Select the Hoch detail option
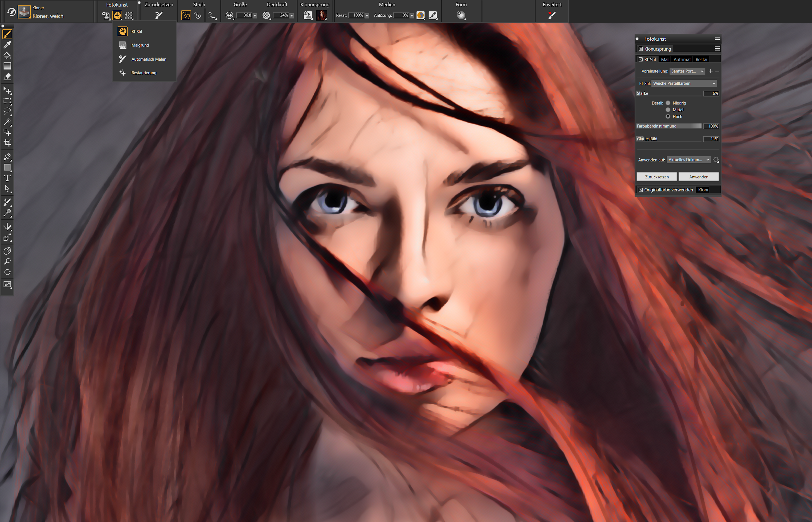812x522 pixels. coord(668,117)
